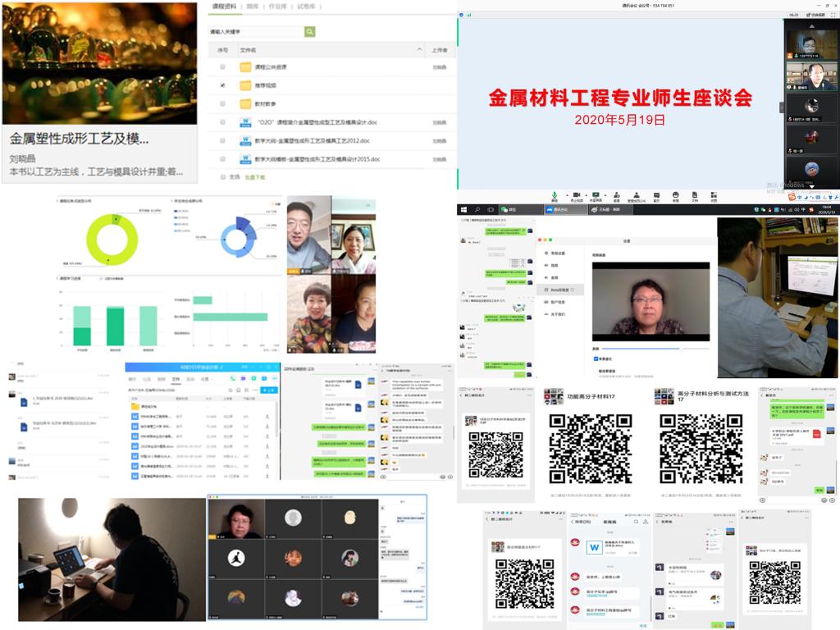This screenshot has width=840, height=630.
Task: Select Beta实验室 in settings sidebar
Action: [x=560, y=290]
